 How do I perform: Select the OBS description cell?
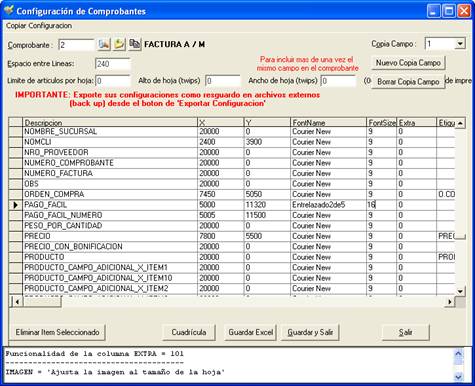(x=110, y=184)
